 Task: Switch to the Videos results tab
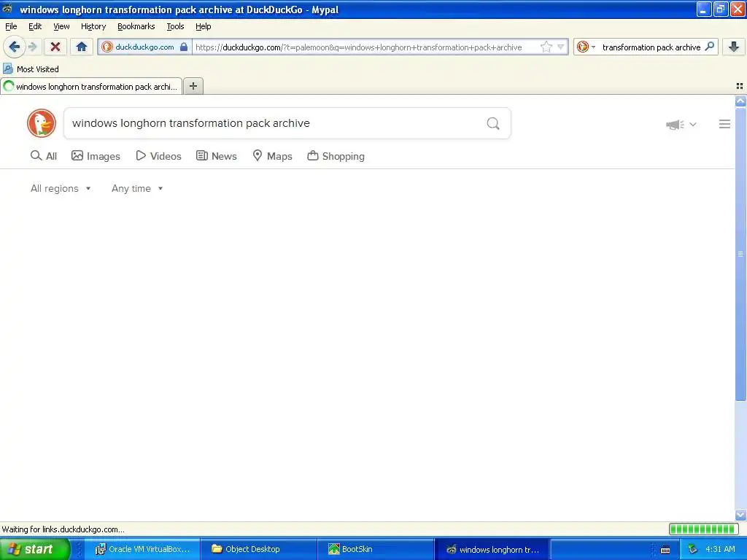(x=158, y=156)
